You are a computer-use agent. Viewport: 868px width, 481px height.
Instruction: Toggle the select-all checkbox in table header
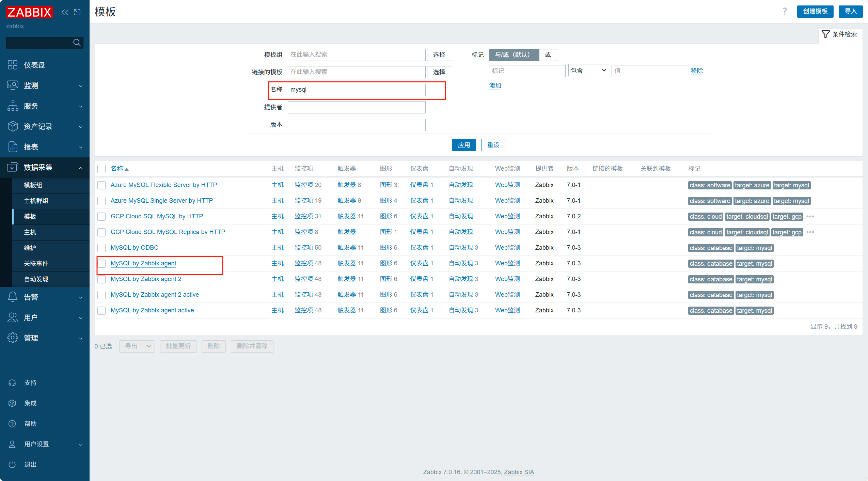click(101, 169)
